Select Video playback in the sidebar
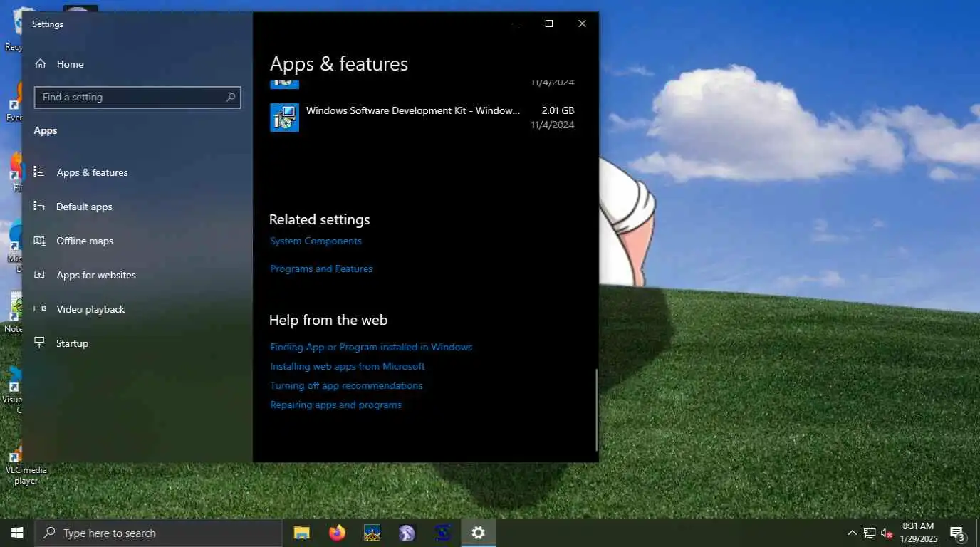 pos(137,309)
